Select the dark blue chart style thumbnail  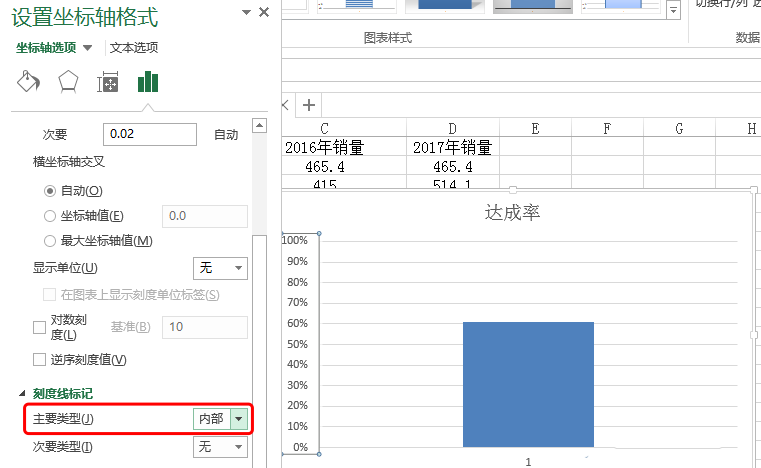pyautogui.click(x=445, y=5)
